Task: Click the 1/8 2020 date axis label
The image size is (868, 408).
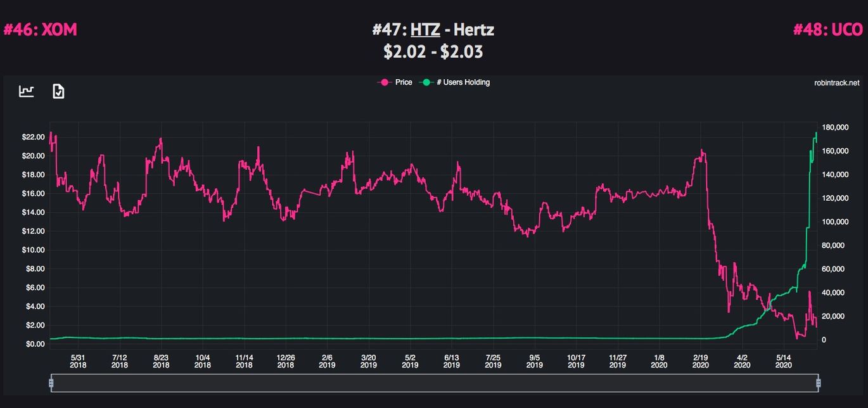Action: click(x=660, y=361)
